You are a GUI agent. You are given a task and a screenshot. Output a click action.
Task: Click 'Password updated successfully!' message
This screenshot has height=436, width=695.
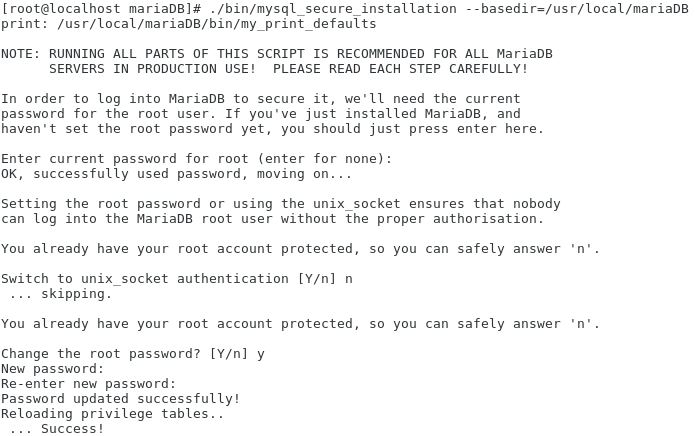(x=121, y=399)
